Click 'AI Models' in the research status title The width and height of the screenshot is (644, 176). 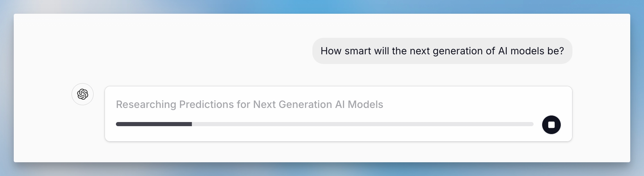pos(359,104)
